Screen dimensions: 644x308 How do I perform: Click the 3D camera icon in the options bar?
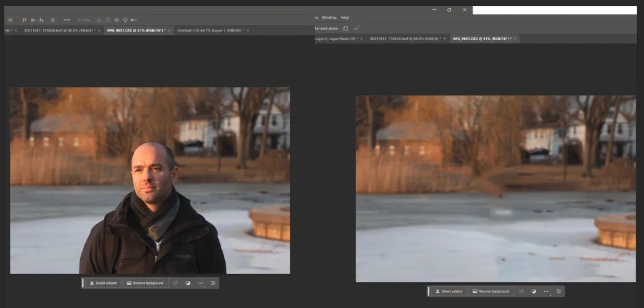[x=134, y=20]
